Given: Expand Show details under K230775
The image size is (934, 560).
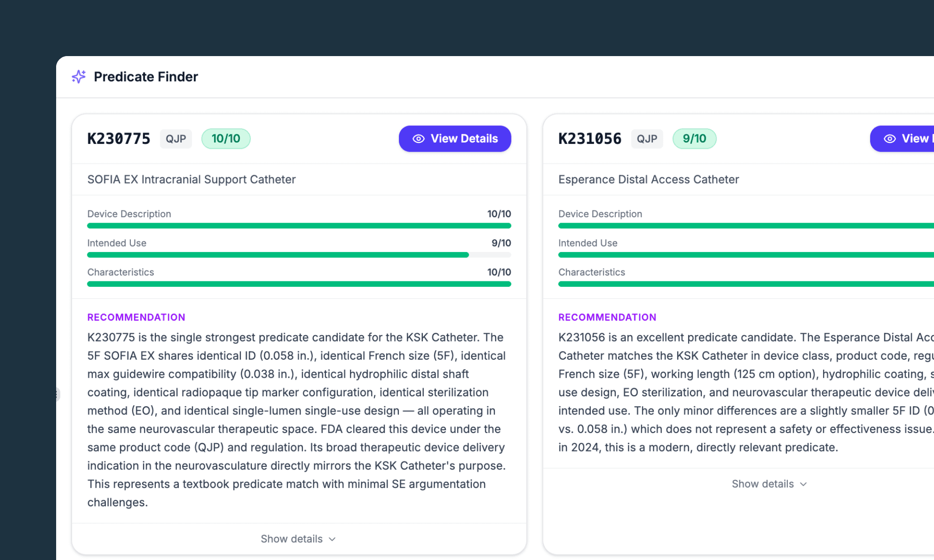Looking at the screenshot, I should click(x=298, y=539).
